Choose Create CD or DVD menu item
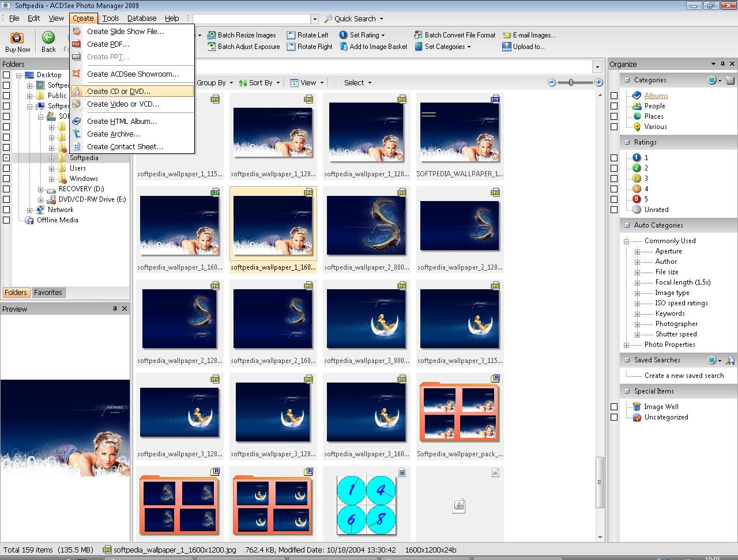This screenshot has width=738, height=560. pos(118,91)
